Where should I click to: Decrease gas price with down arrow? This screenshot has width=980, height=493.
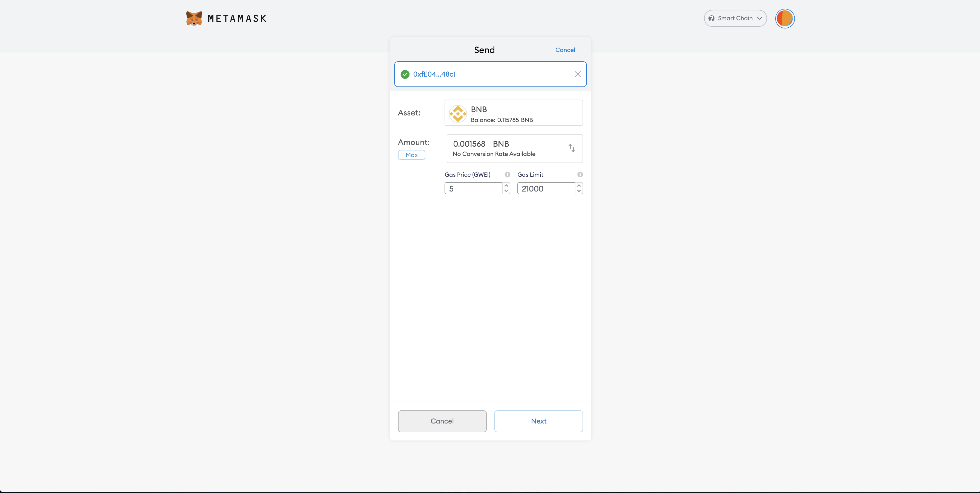(x=506, y=191)
